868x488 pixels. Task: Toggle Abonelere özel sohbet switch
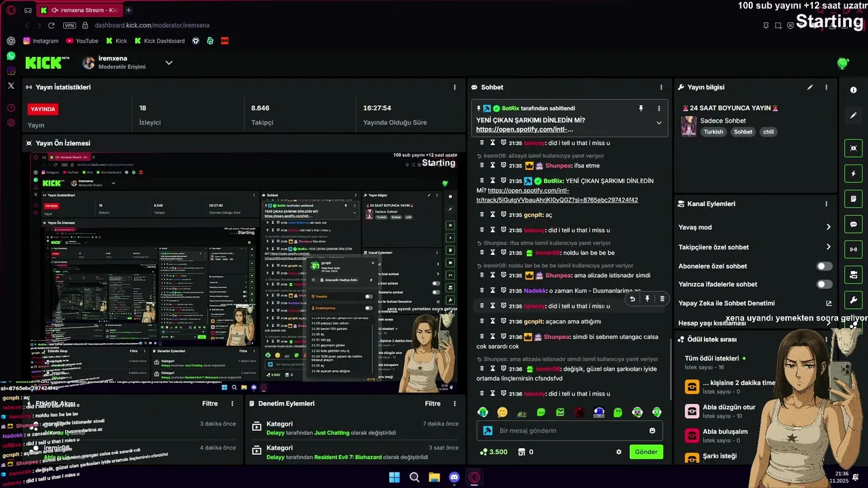click(824, 266)
